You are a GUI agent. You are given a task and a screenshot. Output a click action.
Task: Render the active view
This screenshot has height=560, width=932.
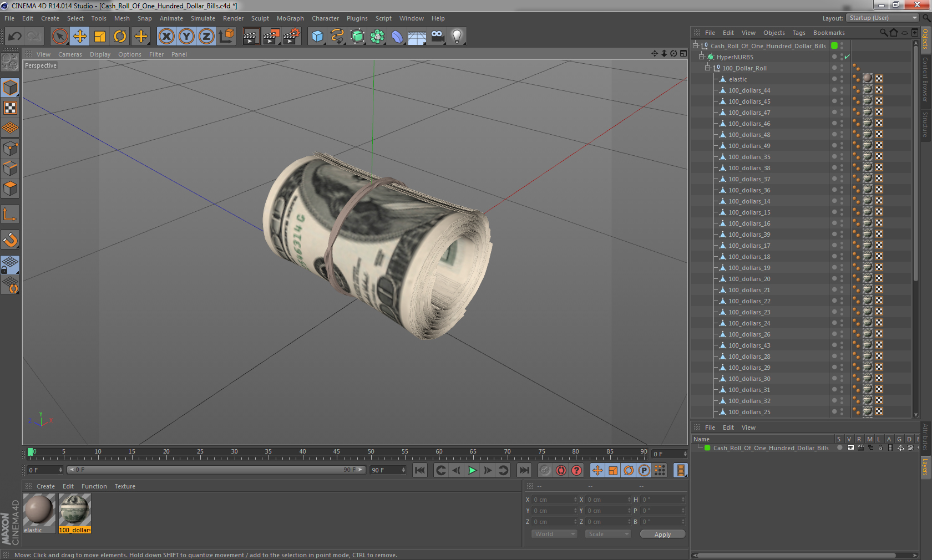[x=251, y=37]
